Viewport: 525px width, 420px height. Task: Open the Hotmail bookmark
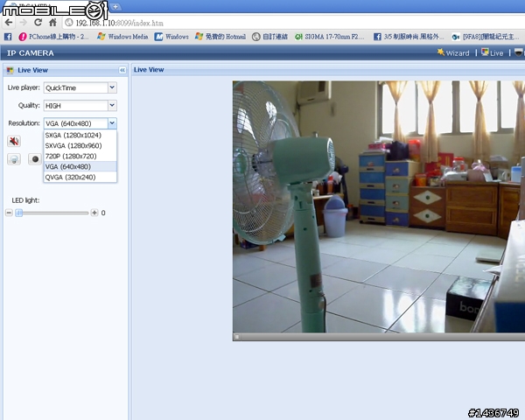(x=220, y=37)
